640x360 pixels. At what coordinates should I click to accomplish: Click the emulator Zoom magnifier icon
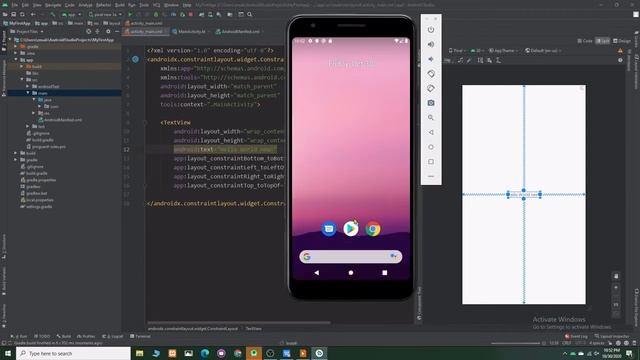tap(431, 118)
